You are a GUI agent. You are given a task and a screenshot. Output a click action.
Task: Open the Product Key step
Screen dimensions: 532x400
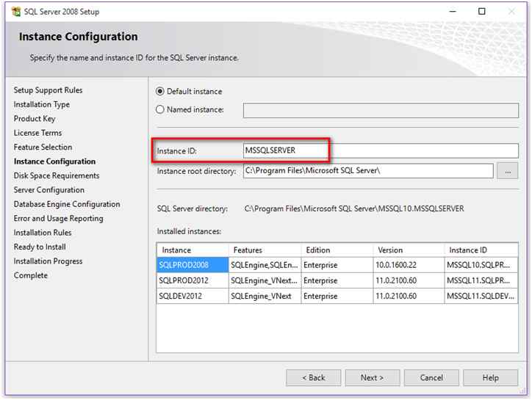click(35, 119)
